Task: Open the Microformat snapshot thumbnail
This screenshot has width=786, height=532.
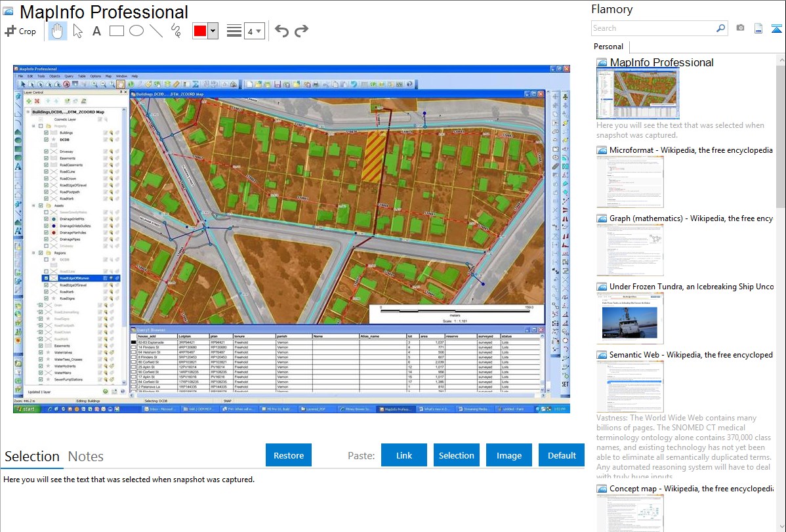Action: tap(630, 182)
